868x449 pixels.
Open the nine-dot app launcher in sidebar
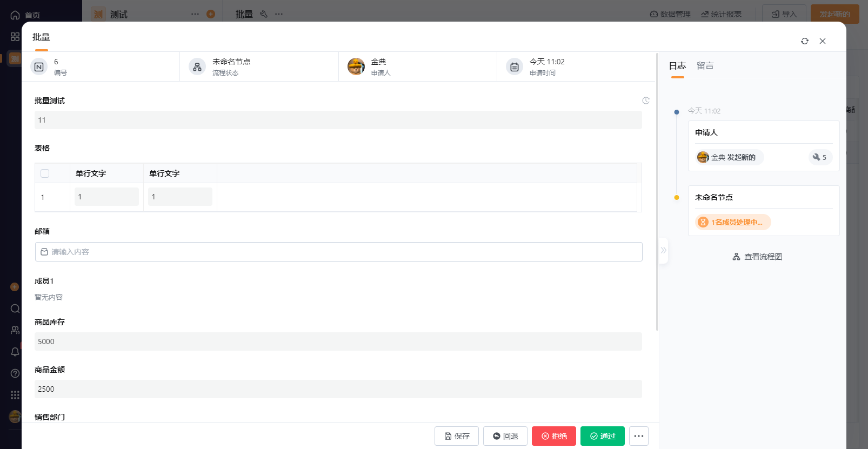[x=15, y=395]
